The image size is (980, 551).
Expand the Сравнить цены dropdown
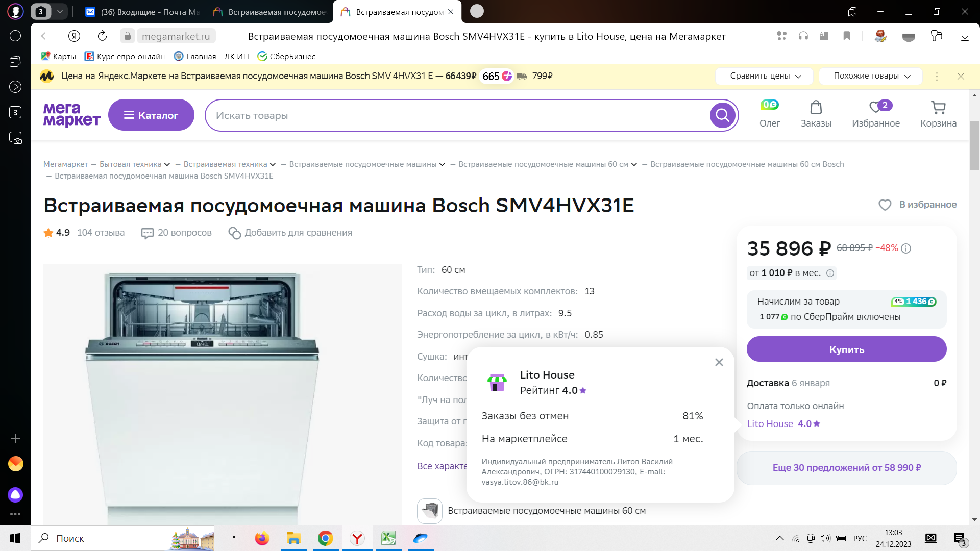tap(765, 76)
